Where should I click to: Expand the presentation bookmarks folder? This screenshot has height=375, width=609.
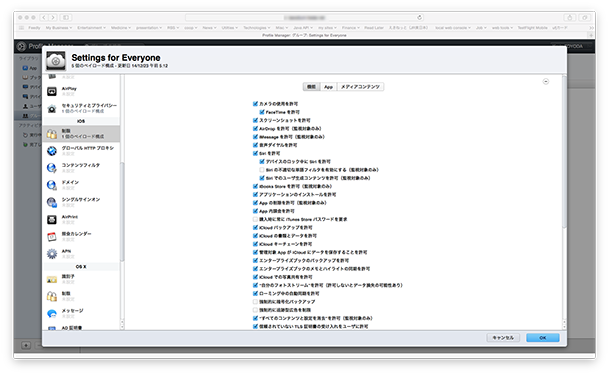click(149, 28)
